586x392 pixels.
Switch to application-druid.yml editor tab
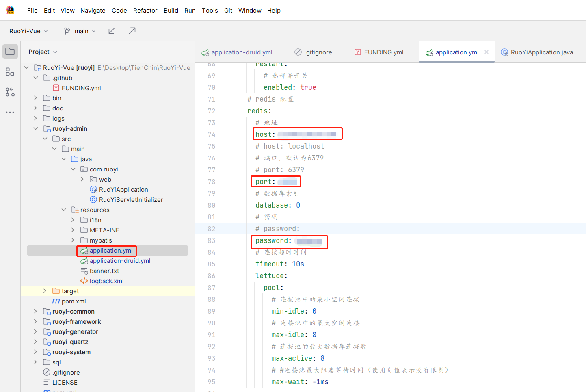(237, 52)
